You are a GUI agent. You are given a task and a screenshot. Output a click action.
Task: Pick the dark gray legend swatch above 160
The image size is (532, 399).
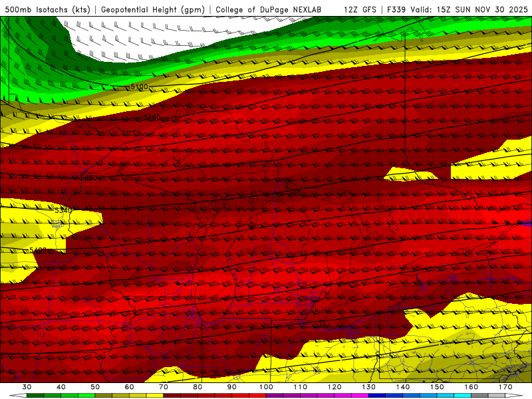click(x=479, y=396)
